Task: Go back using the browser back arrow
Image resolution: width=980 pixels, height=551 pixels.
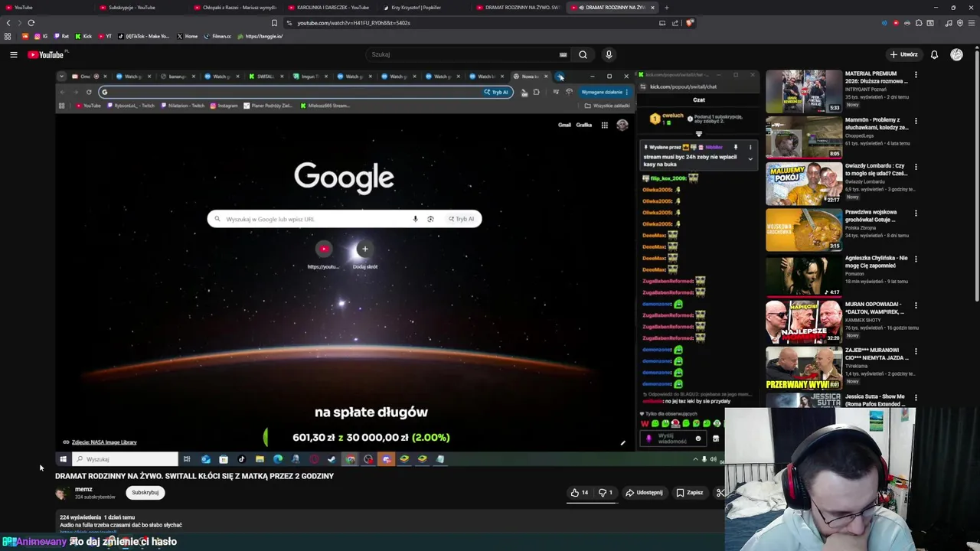Action: [x=8, y=23]
